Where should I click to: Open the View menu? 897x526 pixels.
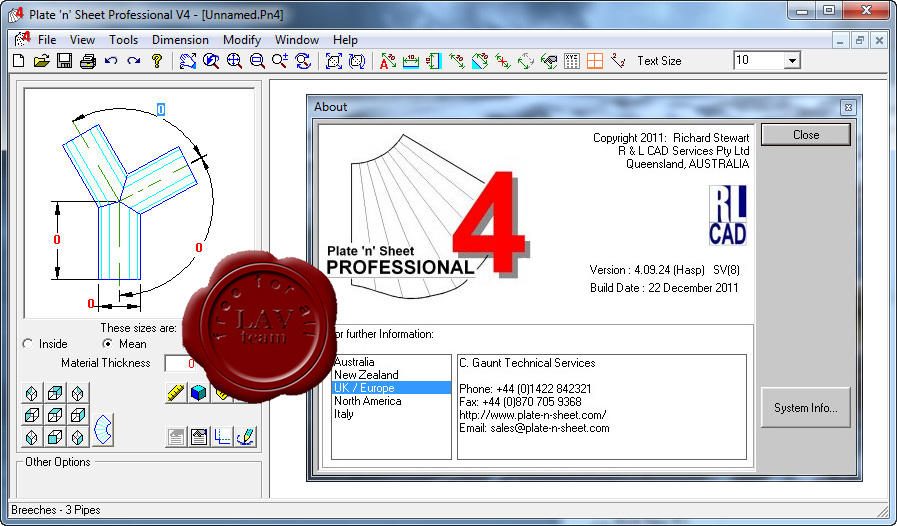pos(82,40)
